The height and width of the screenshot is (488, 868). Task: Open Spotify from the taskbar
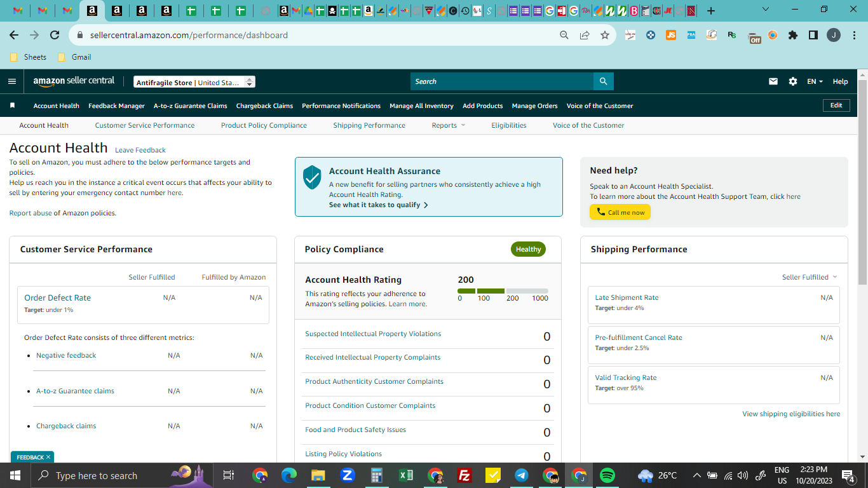[607, 475]
